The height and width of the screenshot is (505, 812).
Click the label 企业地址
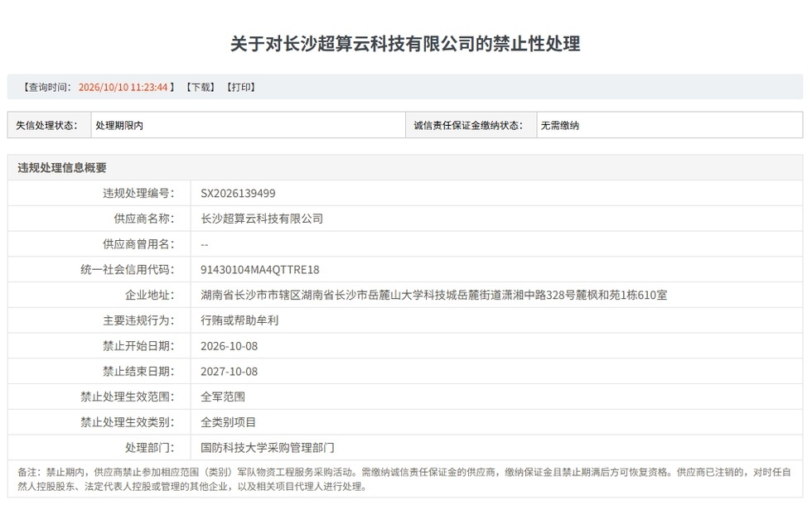point(150,295)
